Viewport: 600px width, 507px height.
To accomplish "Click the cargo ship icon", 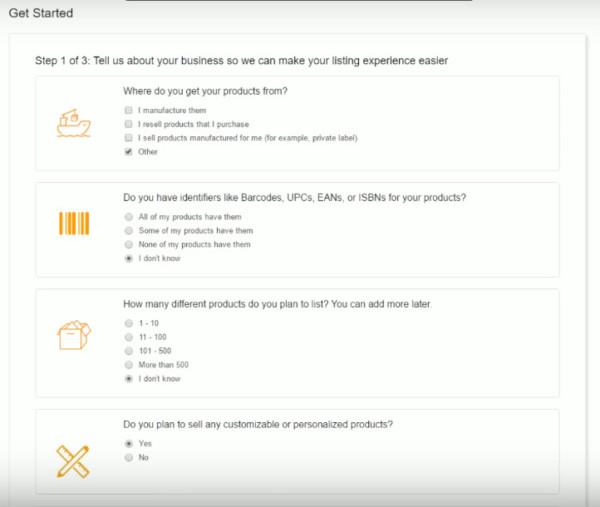I will coord(73,123).
